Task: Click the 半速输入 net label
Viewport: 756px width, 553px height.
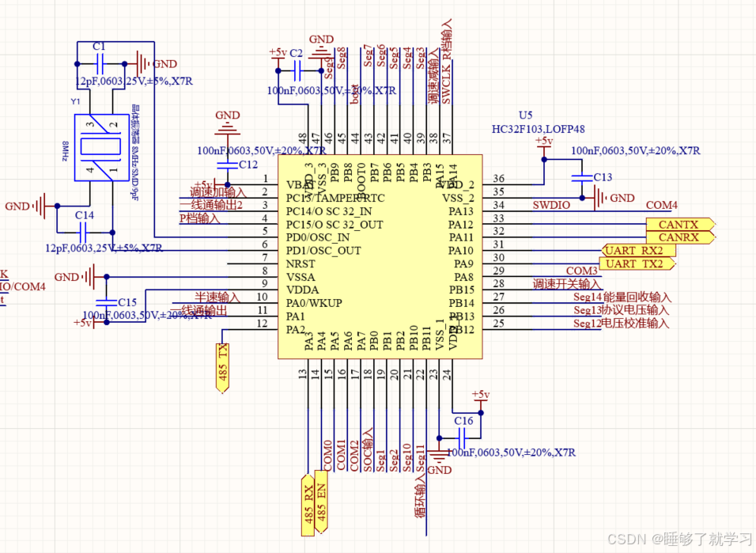Action: coord(217,297)
